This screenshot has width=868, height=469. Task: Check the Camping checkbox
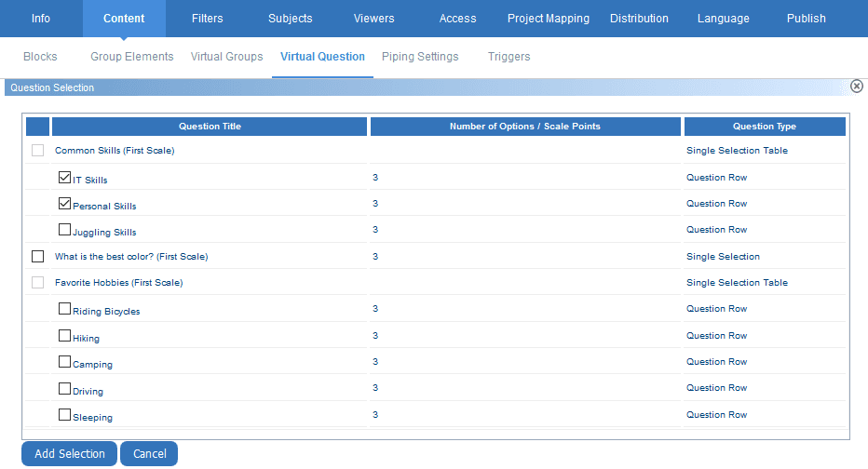(x=65, y=362)
